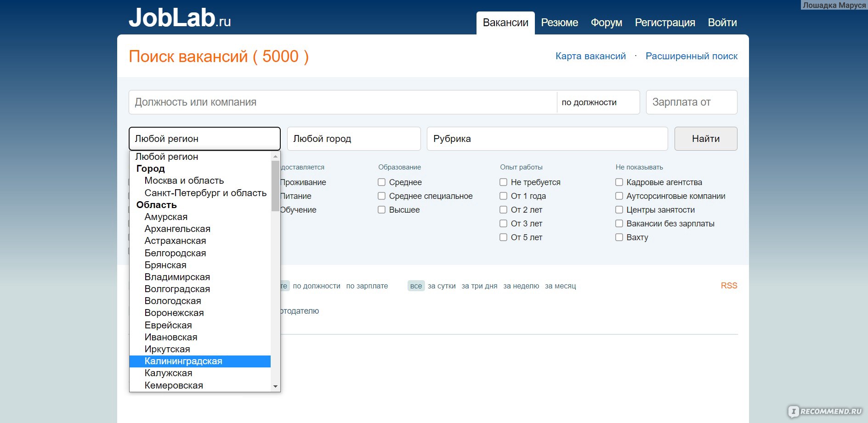868x423 pixels.
Task: Filter vacancies 'за сутки'
Action: 442,286
